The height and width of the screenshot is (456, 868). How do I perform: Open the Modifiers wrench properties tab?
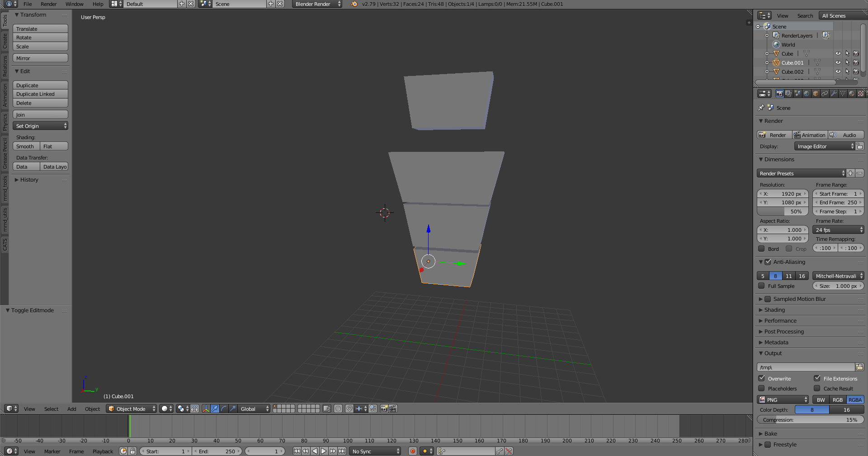tap(834, 94)
